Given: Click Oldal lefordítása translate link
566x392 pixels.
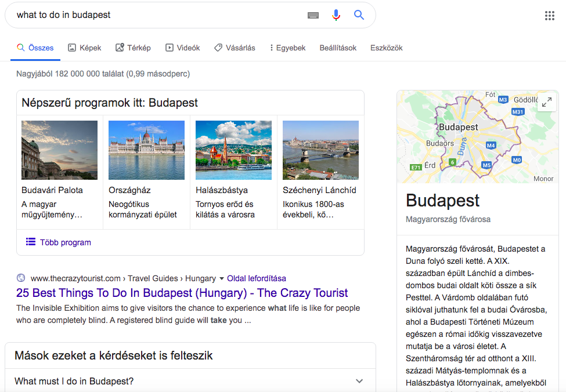Looking at the screenshot, I should point(256,278).
